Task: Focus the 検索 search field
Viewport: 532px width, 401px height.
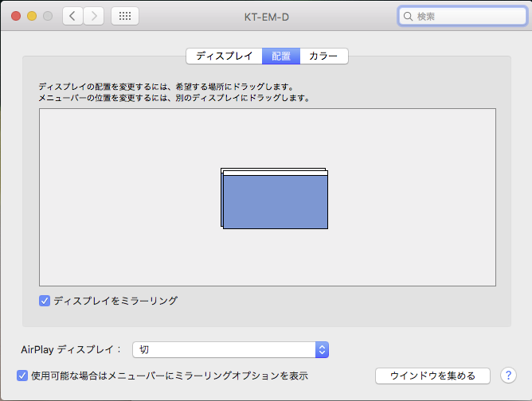Action: click(x=463, y=16)
